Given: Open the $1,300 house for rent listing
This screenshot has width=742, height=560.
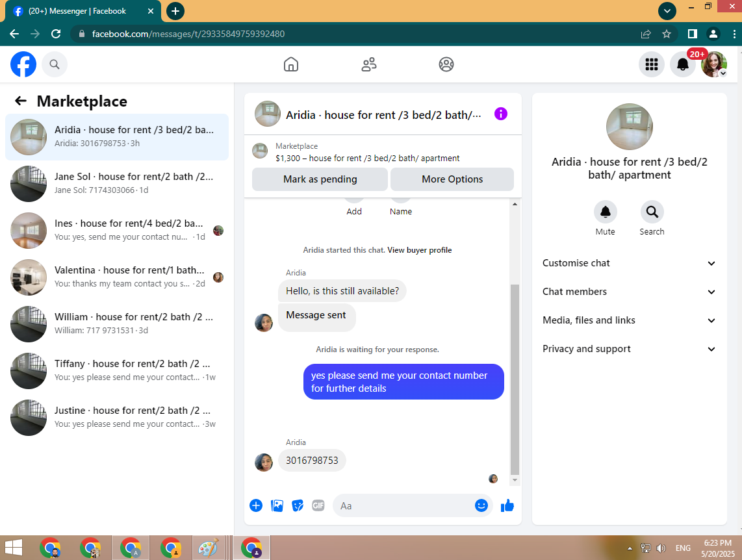Looking at the screenshot, I should pyautogui.click(x=367, y=158).
